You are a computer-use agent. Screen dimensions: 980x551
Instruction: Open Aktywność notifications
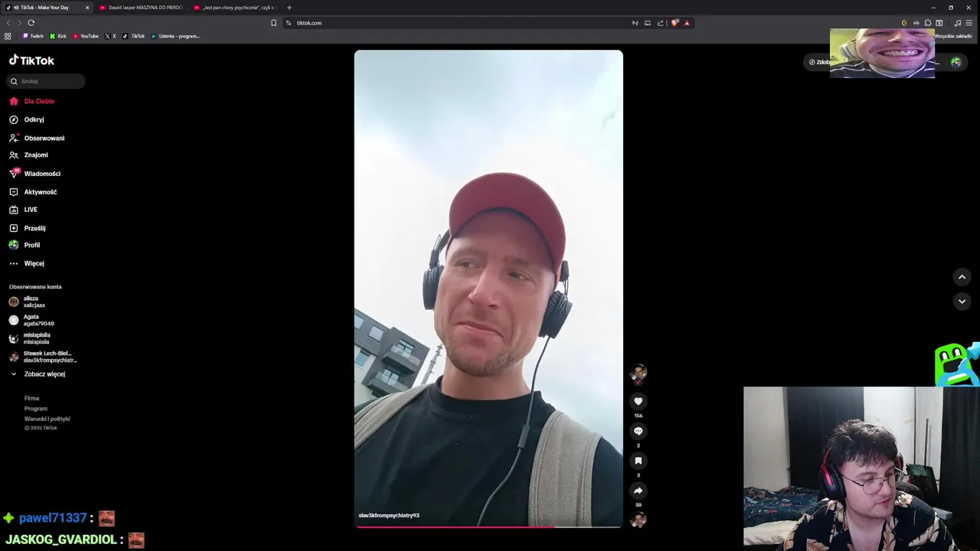[41, 192]
